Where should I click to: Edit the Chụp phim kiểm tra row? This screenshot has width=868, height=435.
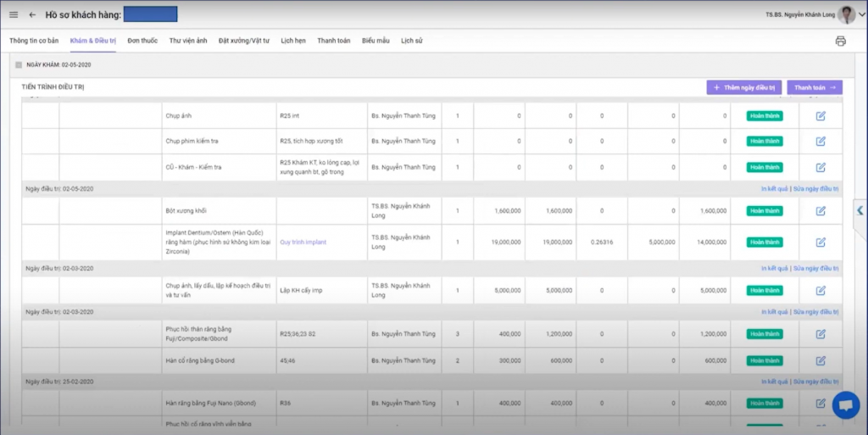(x=821, y=141)
